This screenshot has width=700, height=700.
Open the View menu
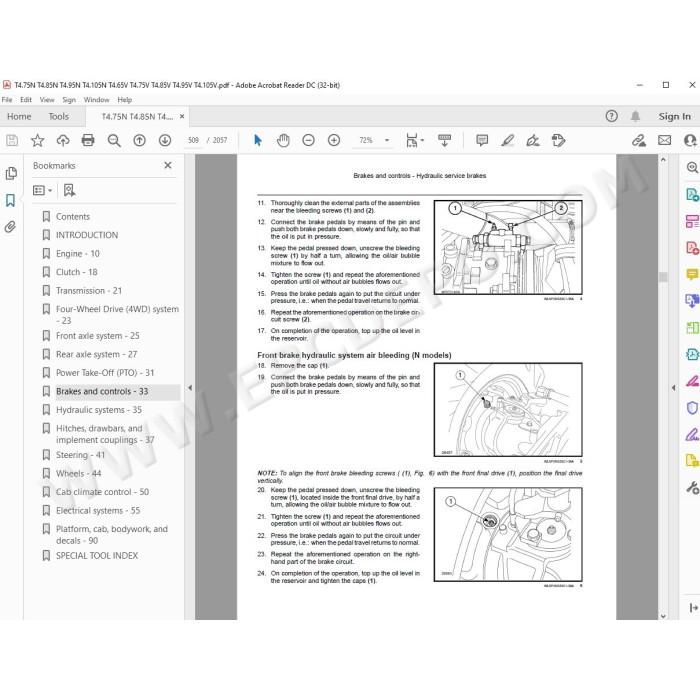47,100
